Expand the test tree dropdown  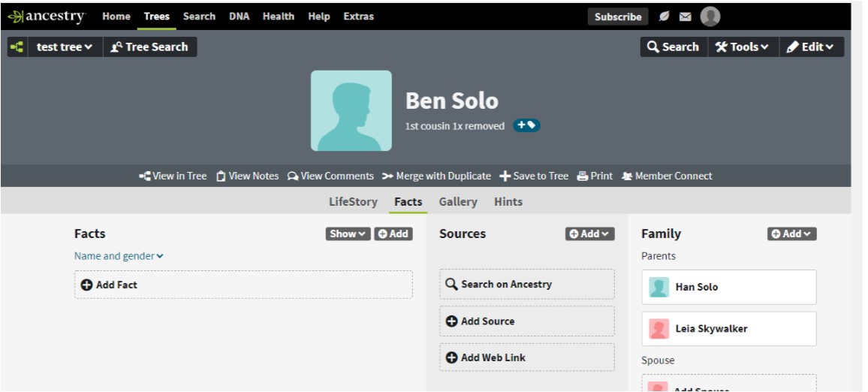point(65,47)
